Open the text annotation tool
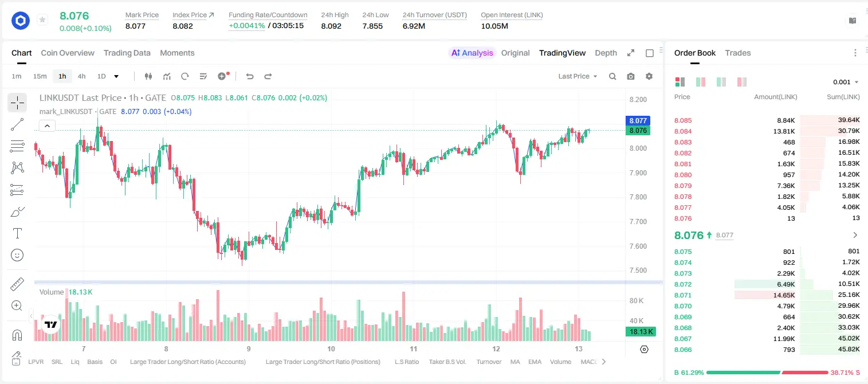The height and width of the screenshot is (384, 868). click(17, 233)
